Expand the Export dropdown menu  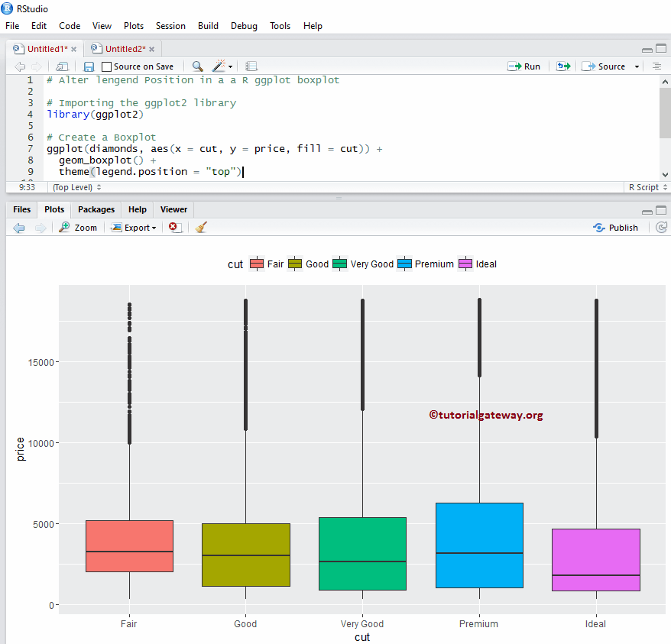point(134,228)
